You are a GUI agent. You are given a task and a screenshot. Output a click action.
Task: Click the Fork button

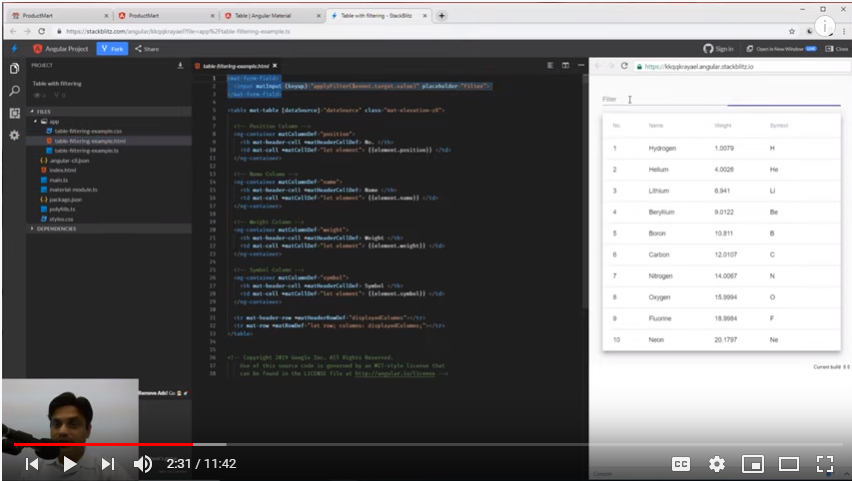(x=113, y=48)
